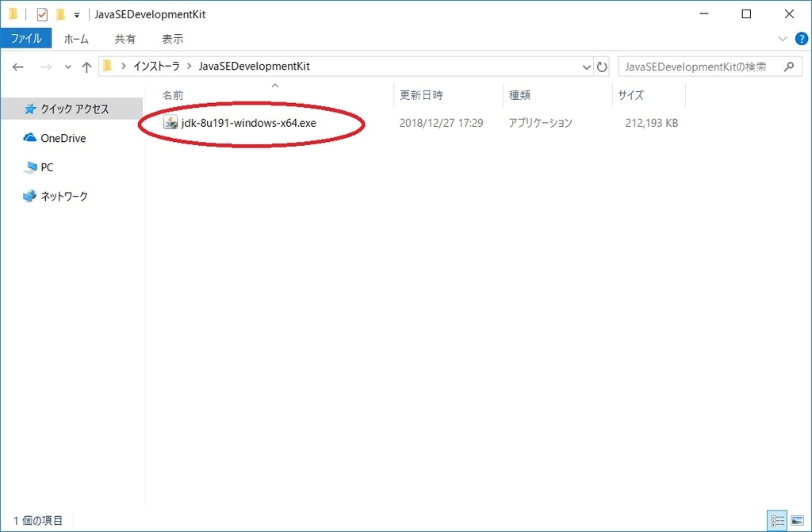Click the breadcrumb chevron before インストーラ
The height and width of the screenshot is (532, 812).
123,67
